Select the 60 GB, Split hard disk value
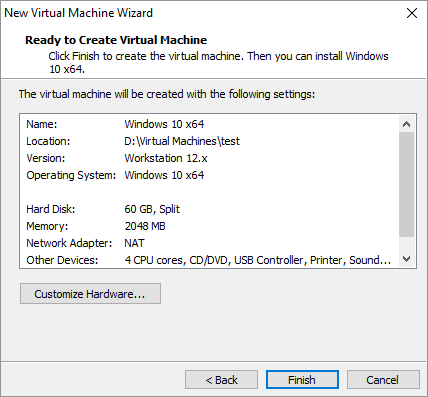 152,209
